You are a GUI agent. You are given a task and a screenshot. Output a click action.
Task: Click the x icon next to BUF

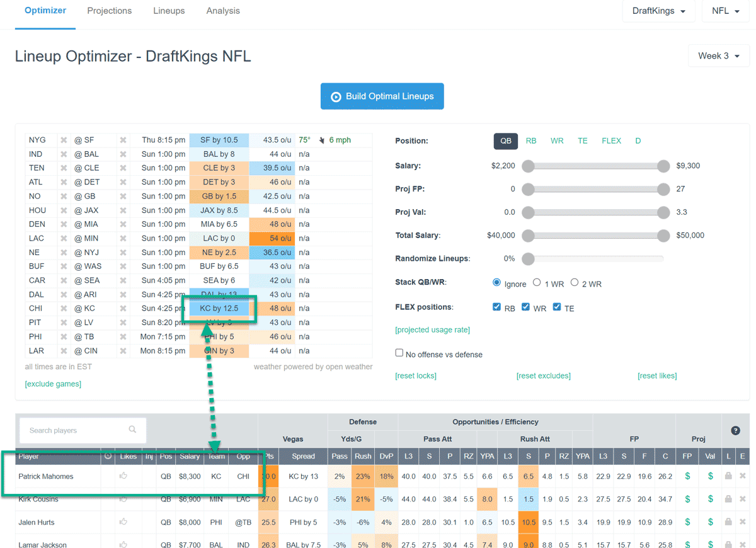64,266
